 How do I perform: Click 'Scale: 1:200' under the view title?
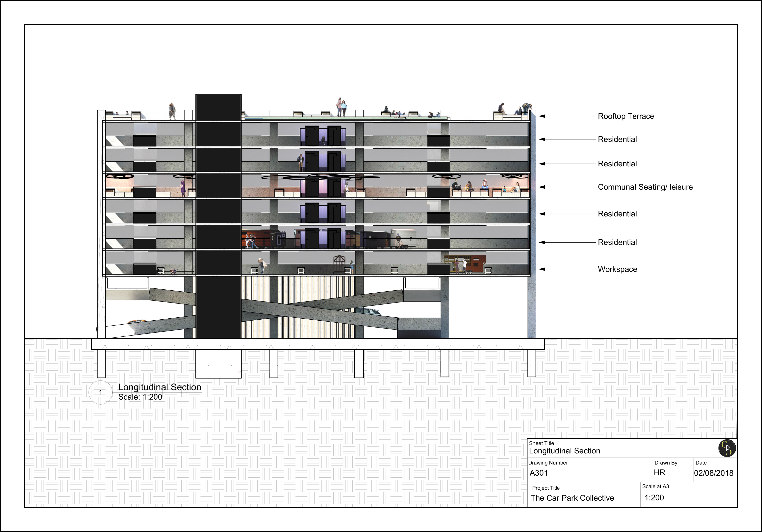click(x=140, y=397)
